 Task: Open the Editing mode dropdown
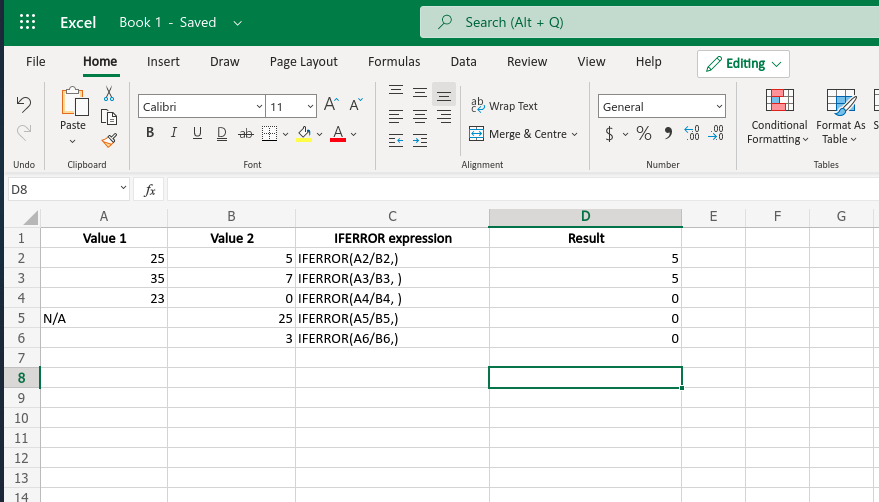pyautogui.click(x=743, y=64)
